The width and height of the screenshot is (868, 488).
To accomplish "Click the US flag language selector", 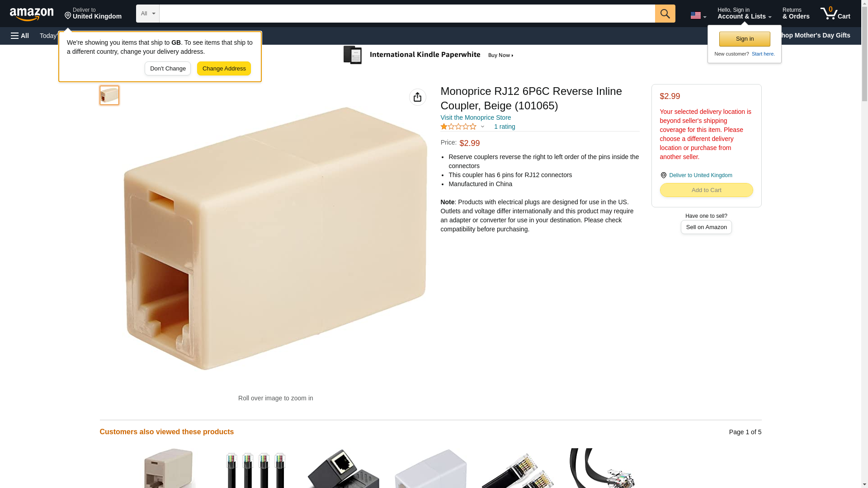I will click(x=698, y=15).
